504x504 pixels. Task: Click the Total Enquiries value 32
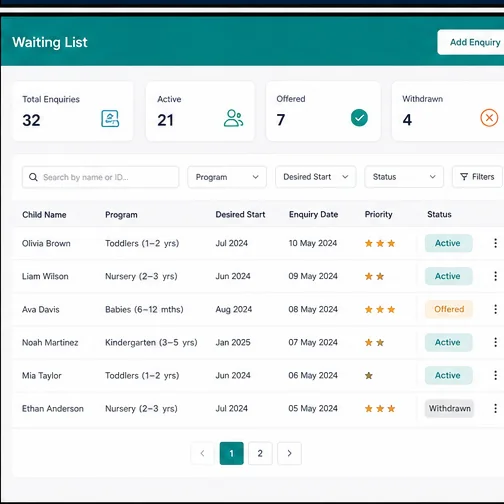(31, 120)
